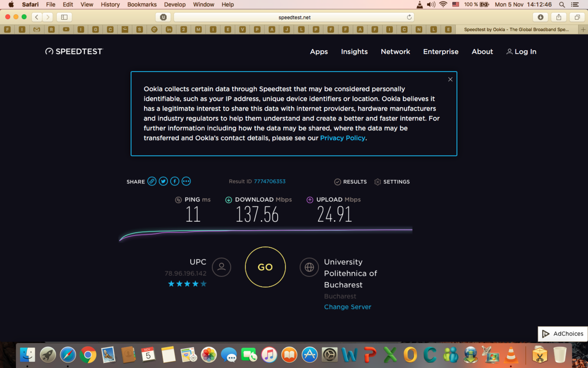Open Finder from the Dock
588x368 pixels.
(x=27, y=354)
